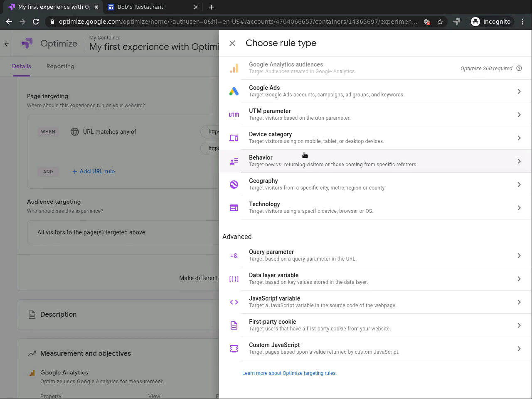
Task: Click the Optimize 360 help question icon
Action: 519,69
